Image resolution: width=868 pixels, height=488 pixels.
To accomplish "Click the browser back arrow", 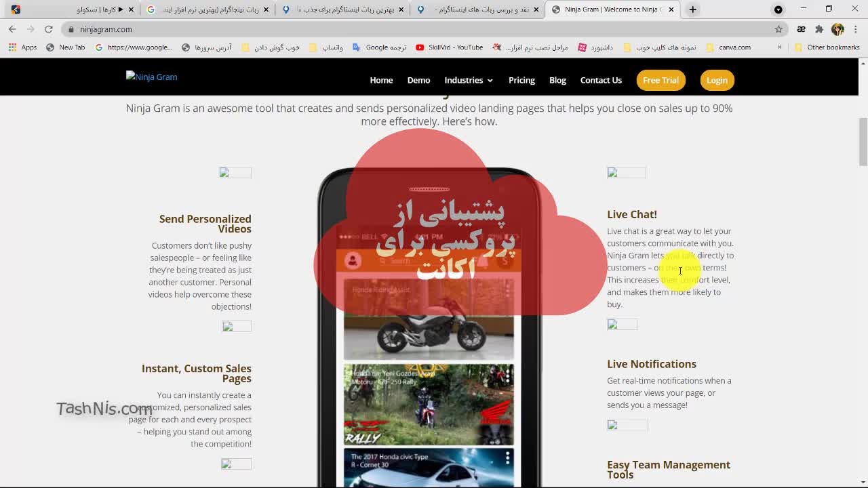I will (x=12, y=29).
